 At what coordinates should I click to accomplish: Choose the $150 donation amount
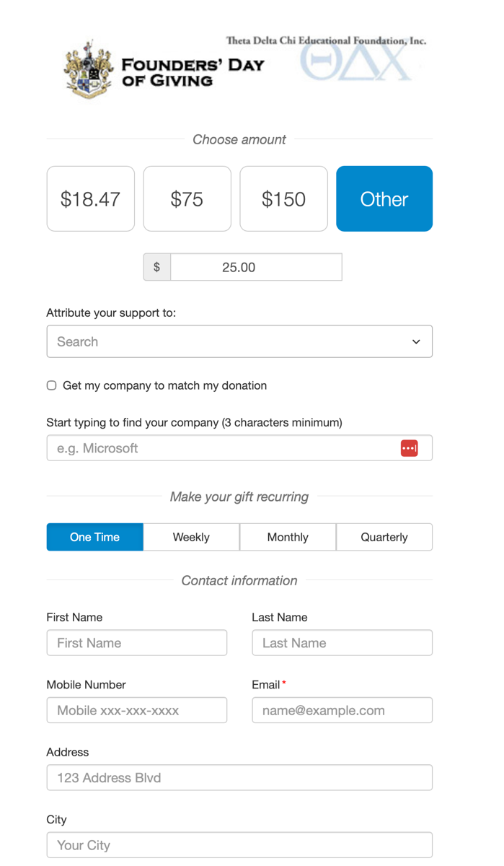pyautogui.click(x=284, y=199)
